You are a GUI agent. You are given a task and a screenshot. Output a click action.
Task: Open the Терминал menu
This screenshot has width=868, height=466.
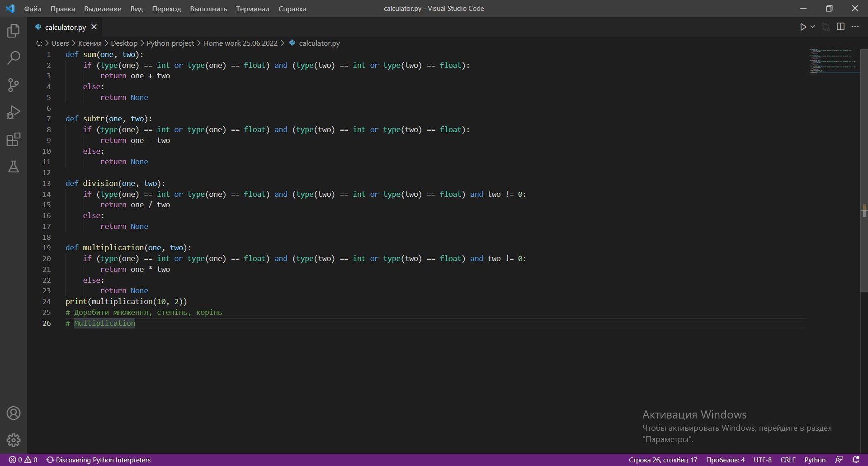(x=252, y=9)
